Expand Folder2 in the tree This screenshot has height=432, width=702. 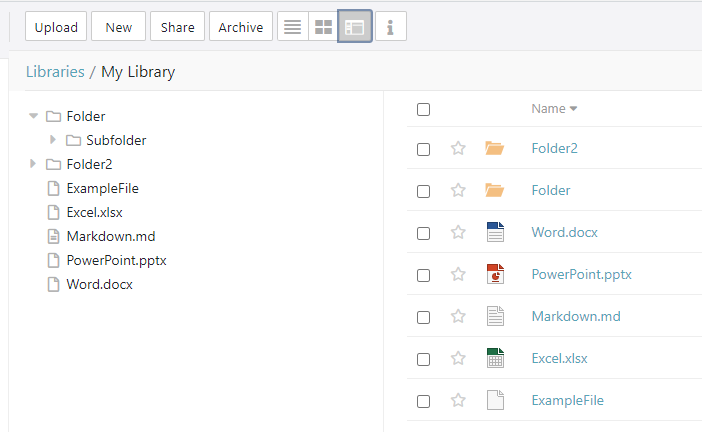pos(34,164)
